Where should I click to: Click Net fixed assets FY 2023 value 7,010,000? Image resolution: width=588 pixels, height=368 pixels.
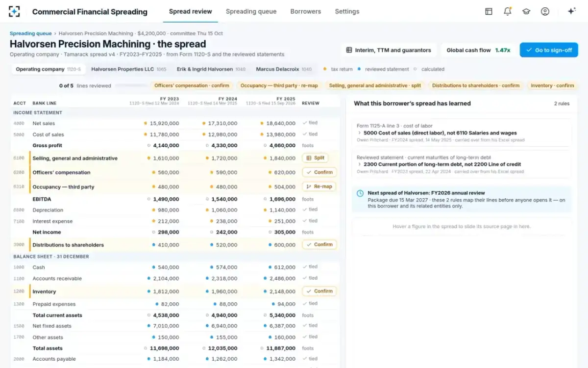(166, 326)
